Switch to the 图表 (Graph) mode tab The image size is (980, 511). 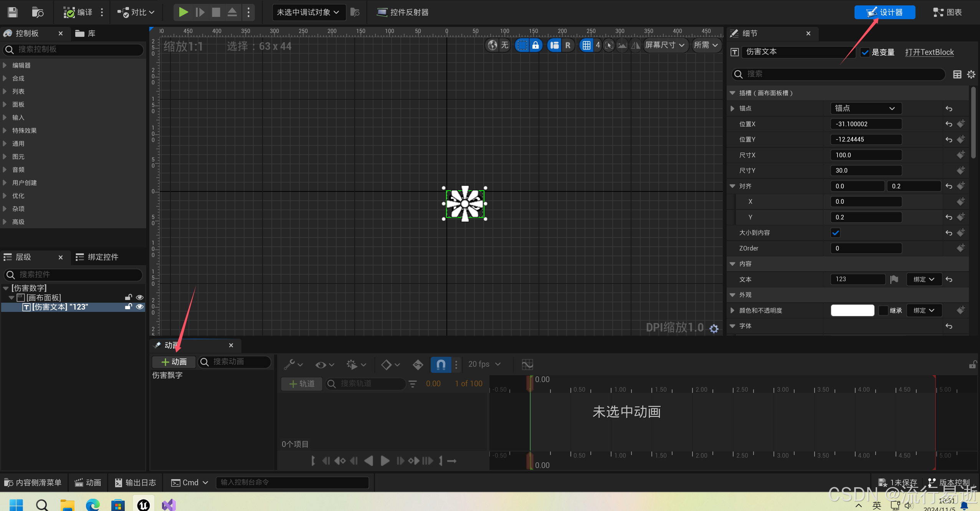(947, 12)
